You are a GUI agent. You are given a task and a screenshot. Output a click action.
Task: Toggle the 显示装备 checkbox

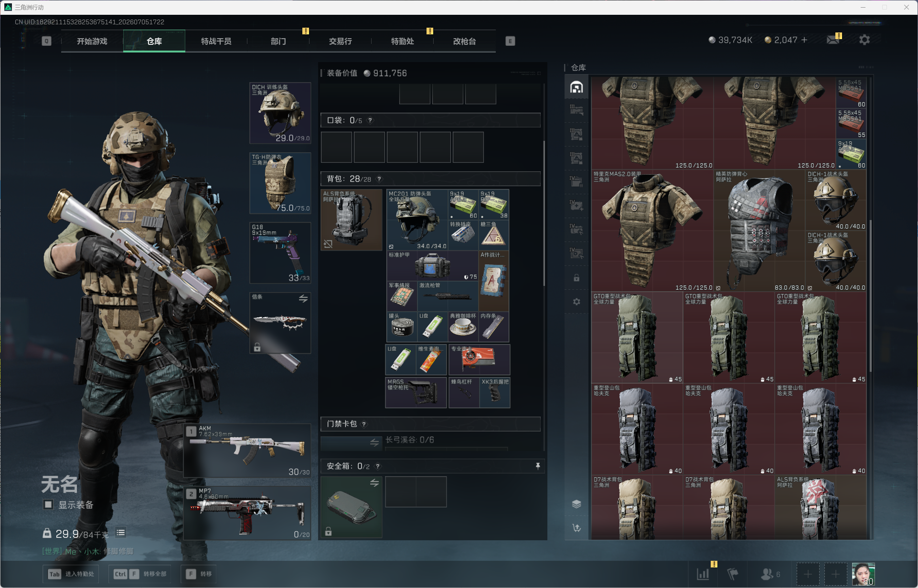48,504
